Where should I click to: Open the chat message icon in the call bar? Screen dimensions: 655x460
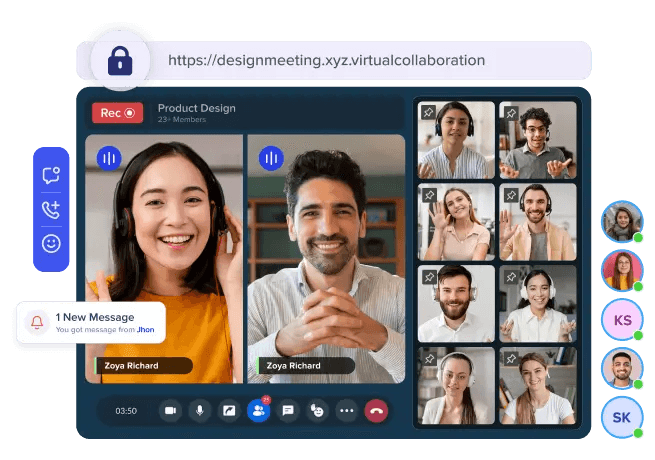pyautogui.click(x=288, y=411)
